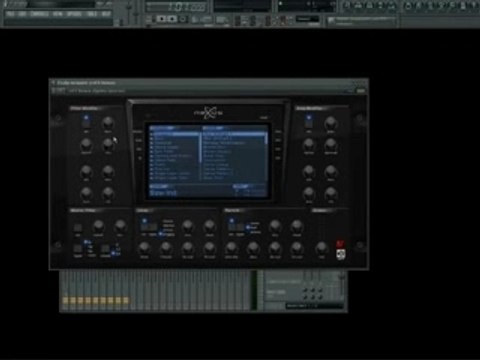
Task: Click the Reverb hi-cut knob, bottom row last
Action: coord(297,248)
